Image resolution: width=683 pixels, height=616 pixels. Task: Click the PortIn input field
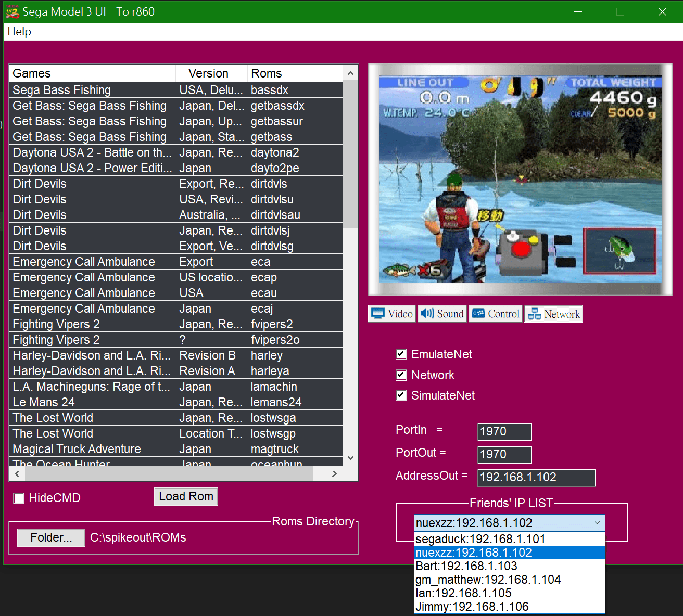[x=504, y=432]
